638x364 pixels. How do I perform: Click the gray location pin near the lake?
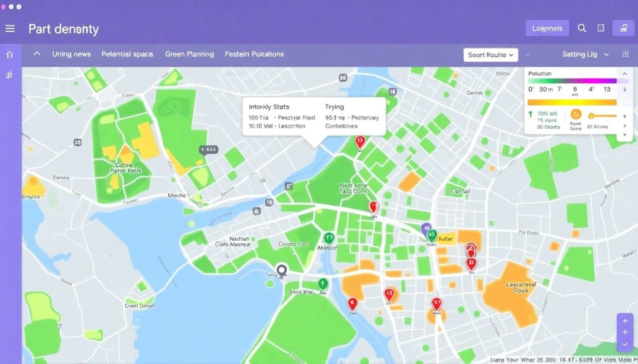(282, 271)
